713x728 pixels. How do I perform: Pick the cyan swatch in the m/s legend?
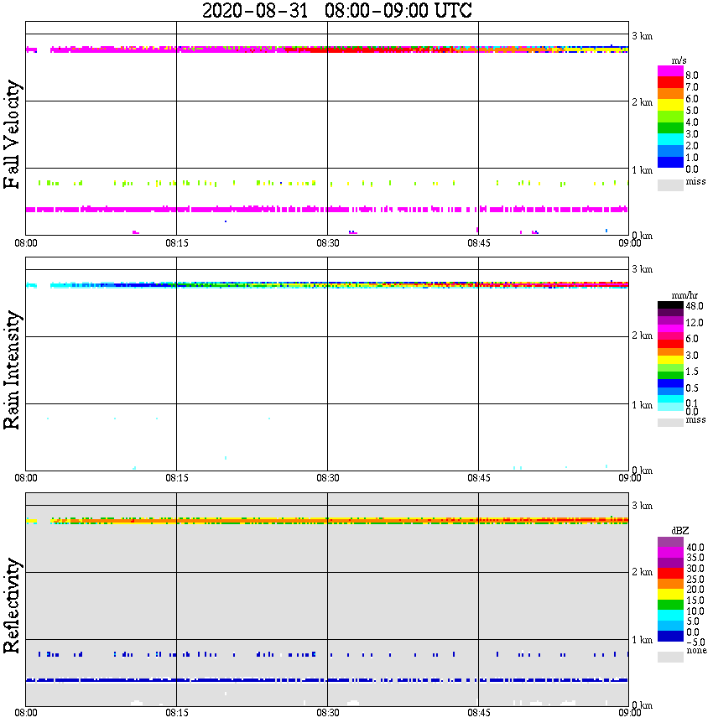[x=670, y=139]
